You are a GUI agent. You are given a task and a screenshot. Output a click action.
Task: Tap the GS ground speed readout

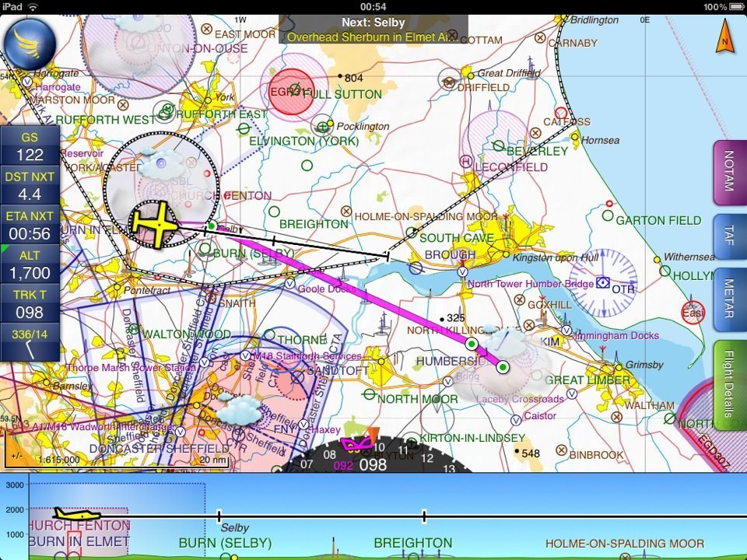(x=30, y=146)
